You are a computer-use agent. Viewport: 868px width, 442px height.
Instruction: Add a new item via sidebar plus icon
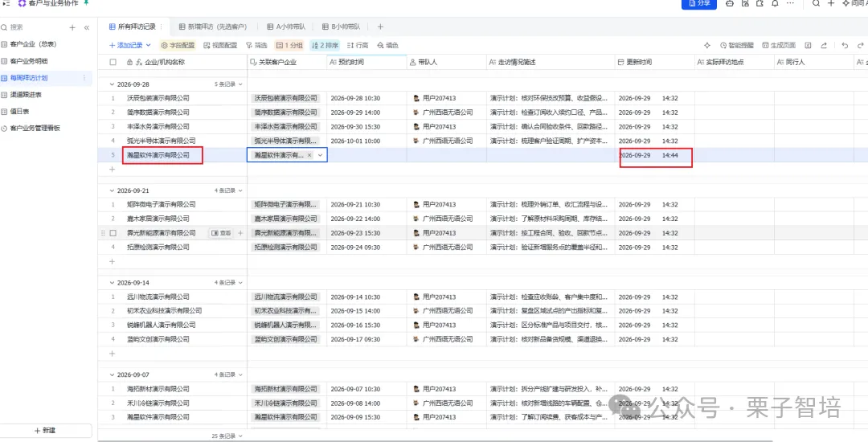[72, 27]
